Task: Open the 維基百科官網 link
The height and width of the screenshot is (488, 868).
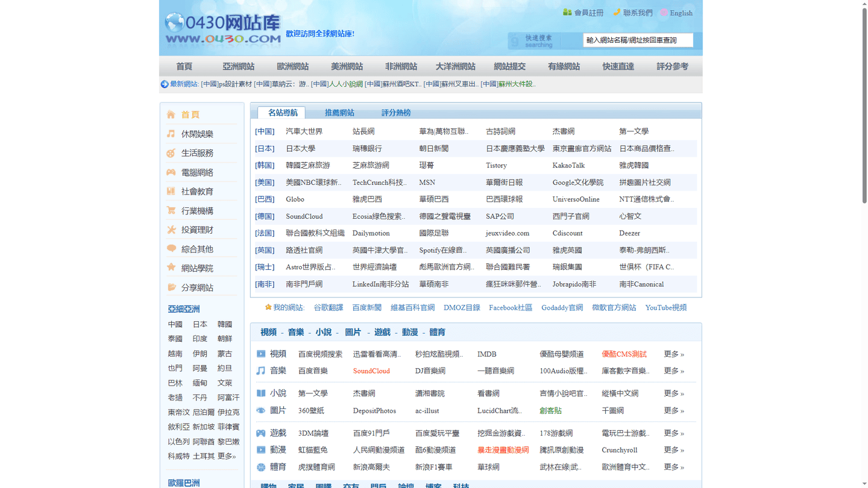Action: (x=413, y=308)
